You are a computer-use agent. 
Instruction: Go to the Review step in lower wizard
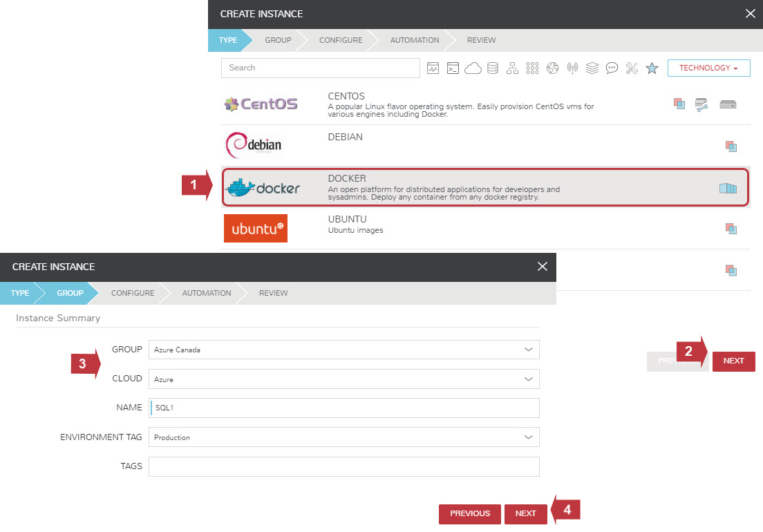click(273, 293)
